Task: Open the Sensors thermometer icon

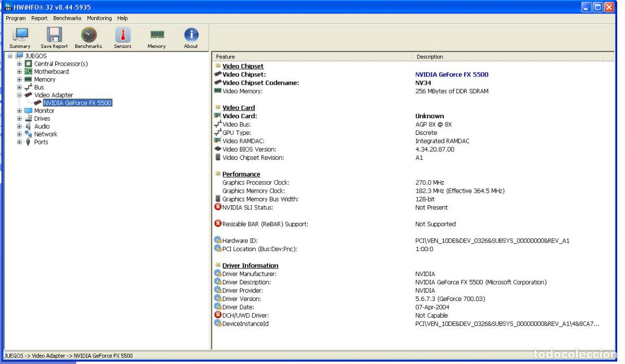Action: click(x=123, y=35)
